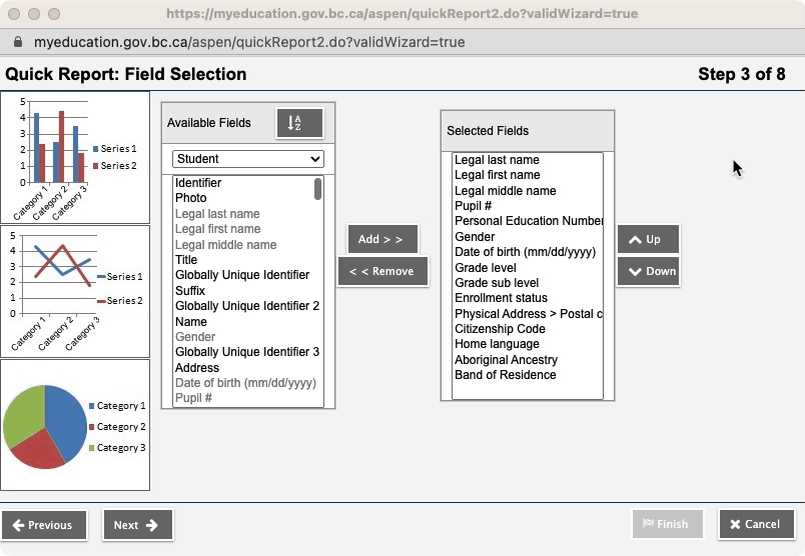The image size is (805, 556).
Task: Go to Previous wizard step
Action: [44, 525]
